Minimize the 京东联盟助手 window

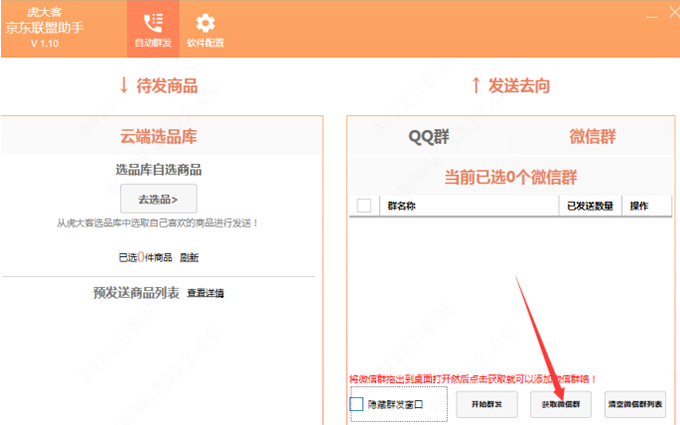652,17
